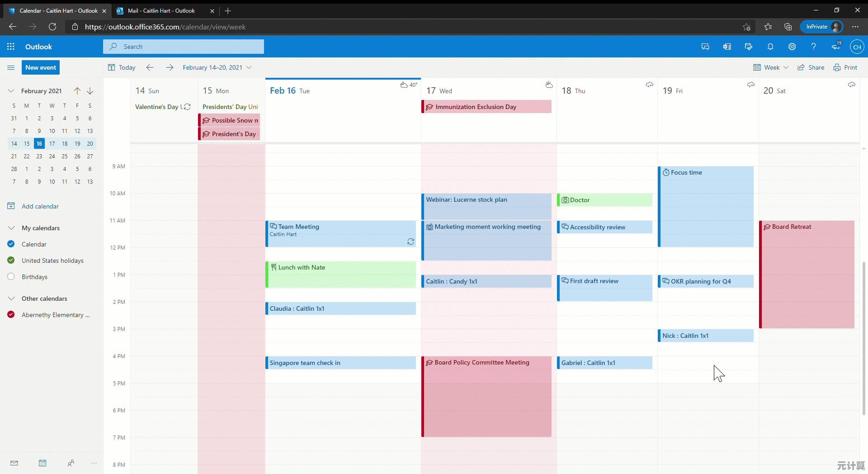This screenshot has height=474, width=868.
Task: Open the Settings gear icon
Action: 792,47
